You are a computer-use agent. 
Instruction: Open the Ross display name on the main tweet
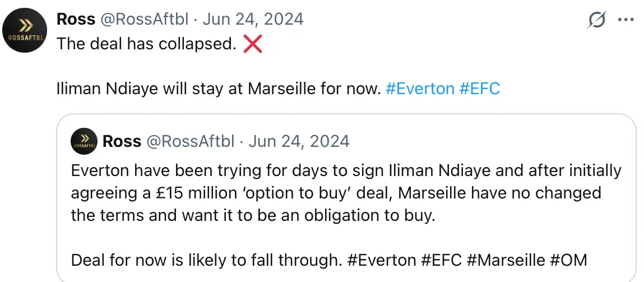[75, 19]
